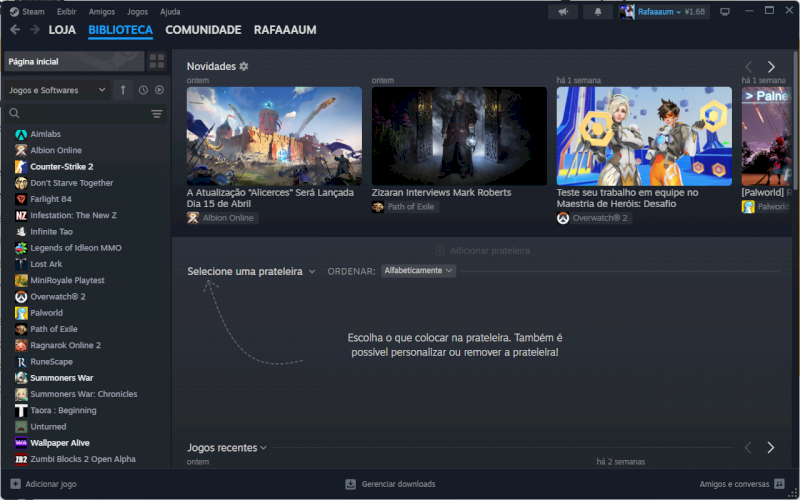This screenshot has width=800, height=500.
Task: Click the user avatar picture
Action: [627, 12]
